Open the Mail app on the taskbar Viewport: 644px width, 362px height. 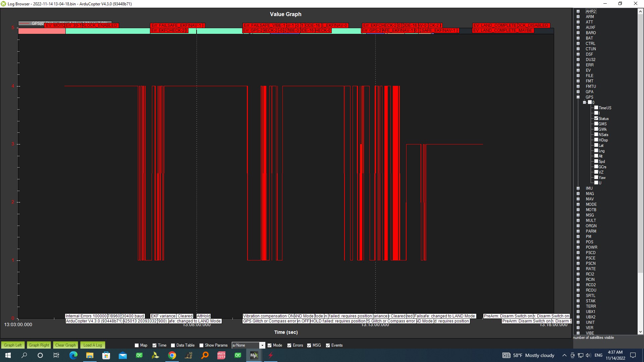click(123, 355)
